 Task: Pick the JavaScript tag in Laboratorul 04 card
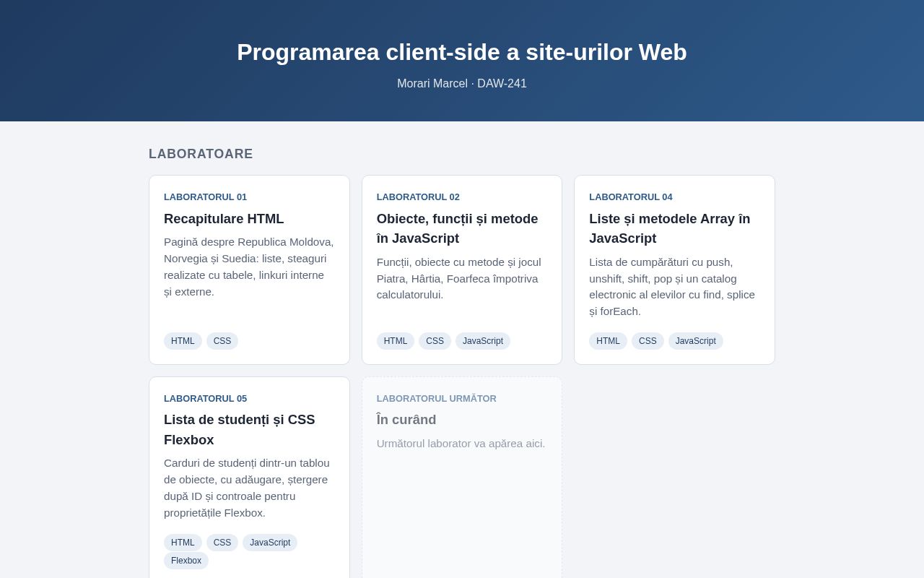(696, 341)
